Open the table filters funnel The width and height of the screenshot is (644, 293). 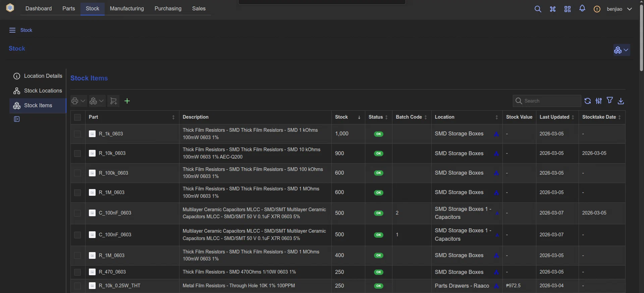pos(610,101)
